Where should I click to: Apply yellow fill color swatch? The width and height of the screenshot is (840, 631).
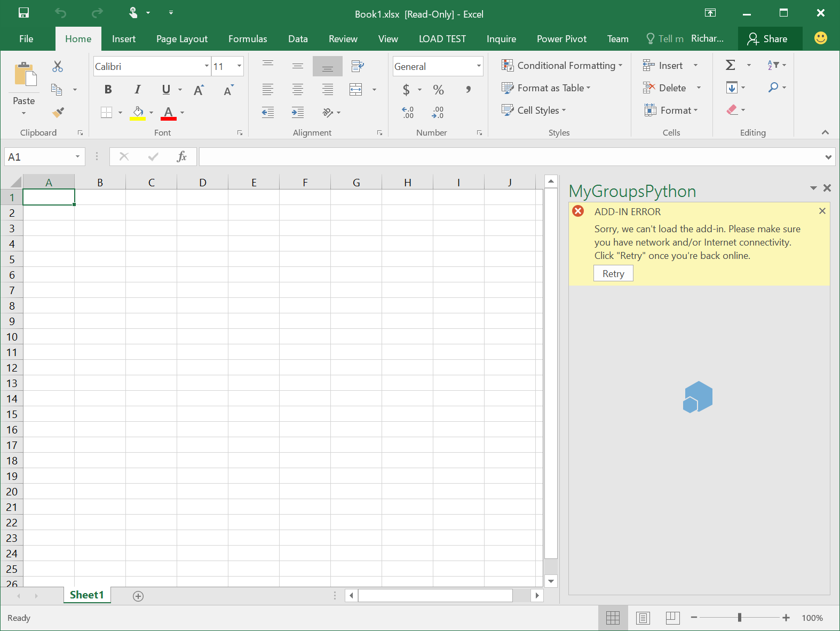(138, 113)
